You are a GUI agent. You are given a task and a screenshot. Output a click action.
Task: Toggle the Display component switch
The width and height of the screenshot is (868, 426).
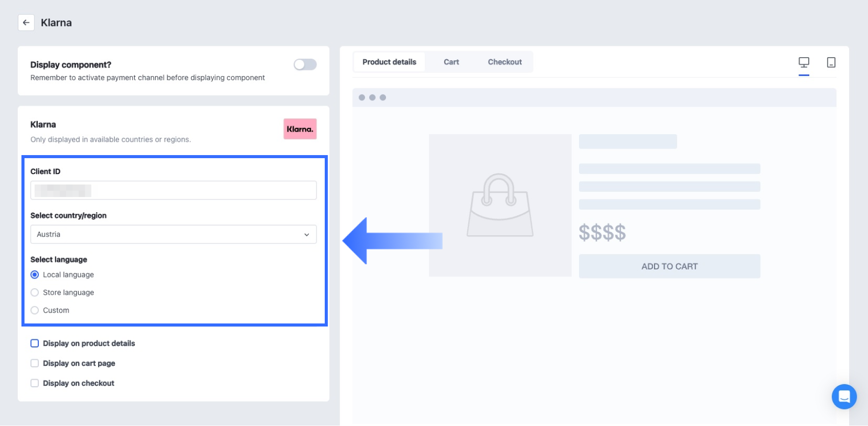[305, 64]
